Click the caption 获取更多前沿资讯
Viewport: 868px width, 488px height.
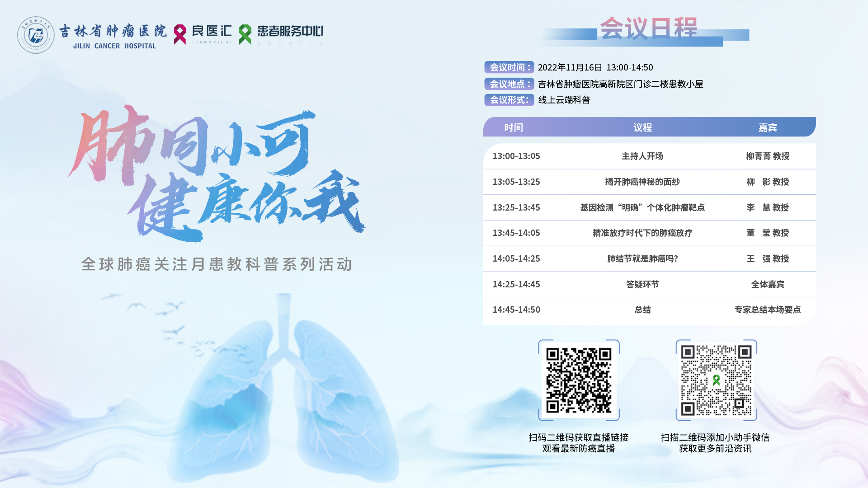tap(715, 448)
